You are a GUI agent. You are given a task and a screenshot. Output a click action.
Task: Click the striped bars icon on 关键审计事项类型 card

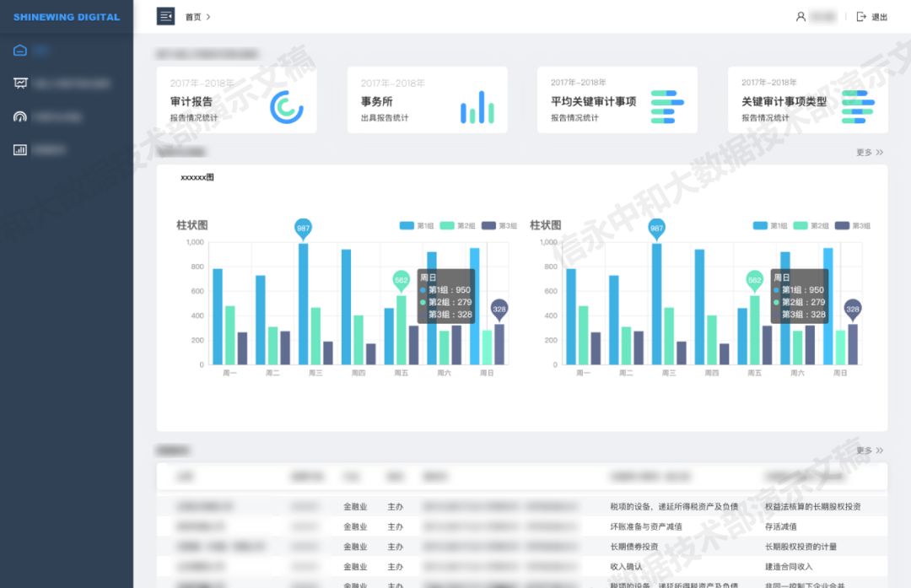[858, 107]
